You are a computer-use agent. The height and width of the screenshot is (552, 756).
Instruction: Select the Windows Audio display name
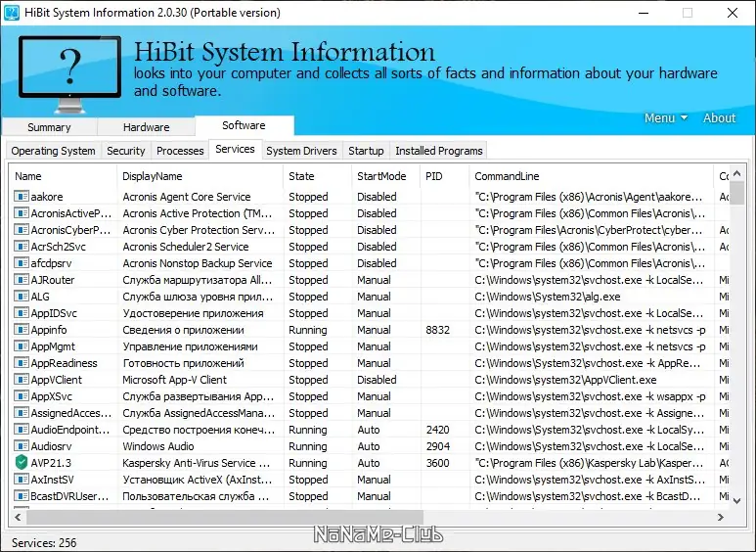pyautogui.click(x=158, y=446)
